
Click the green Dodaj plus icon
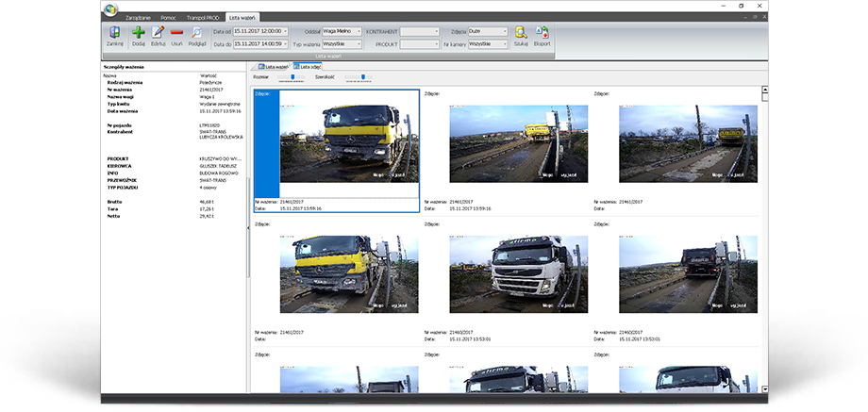pyautogui.click(x=139, y=36)
